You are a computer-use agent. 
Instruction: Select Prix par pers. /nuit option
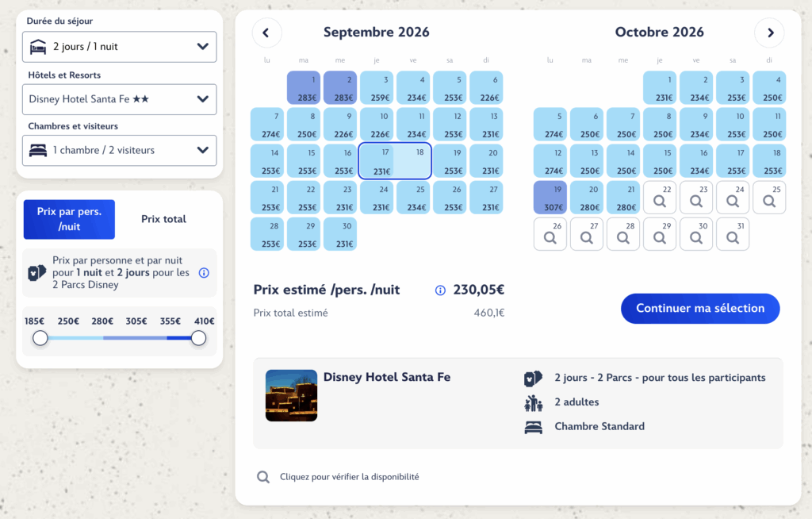pos(69,219)
